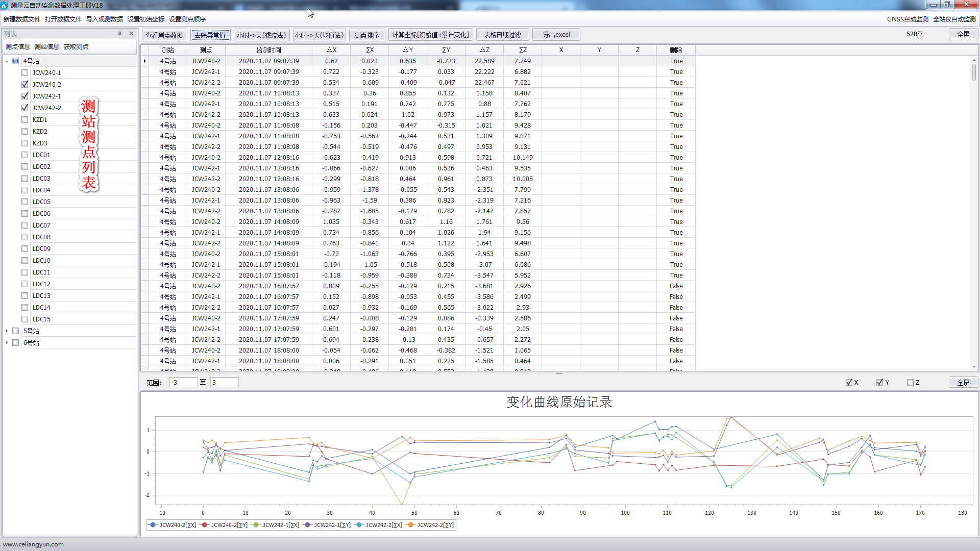Image resolution: width=980 pixels, height=551 pixels.
Task: Toggle JCW240-2[ΣY] legend entry
Action: coord(224,525)
